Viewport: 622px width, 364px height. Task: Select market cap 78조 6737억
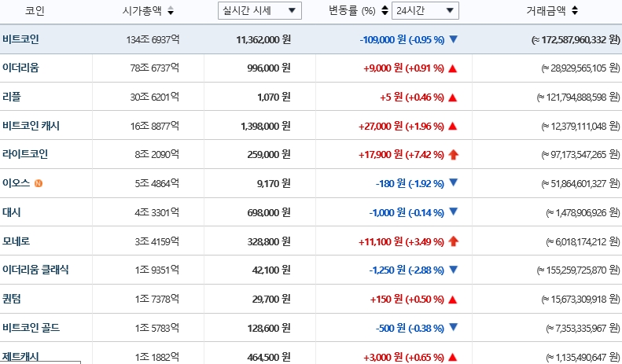(x=155, y=68)
